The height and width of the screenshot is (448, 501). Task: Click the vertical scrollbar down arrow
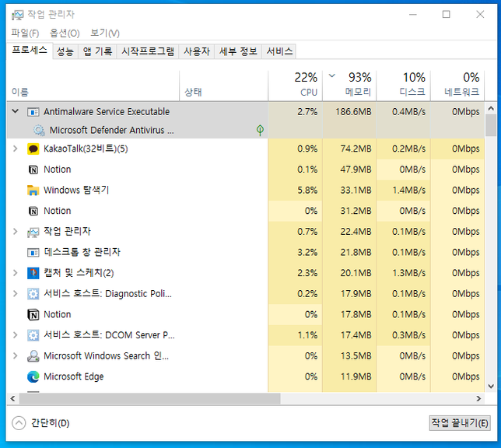coord(490,386)
